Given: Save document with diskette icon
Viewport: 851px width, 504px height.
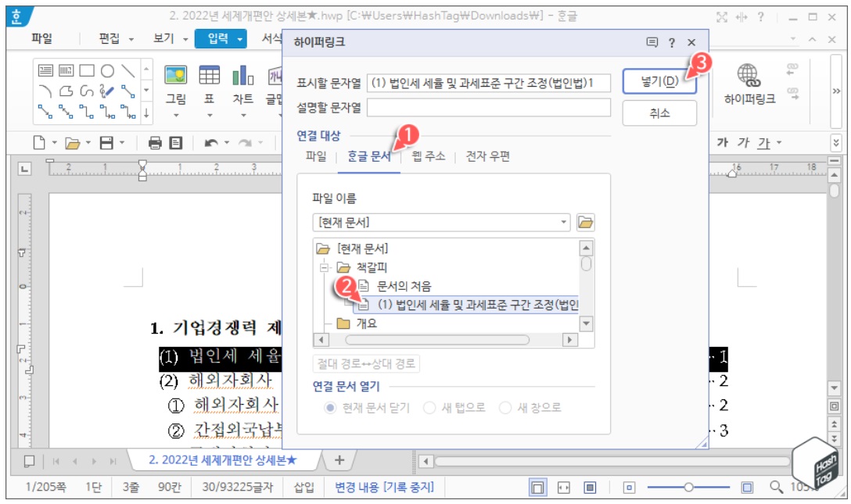Looking at the screenshot, I should tap(106, 143).
